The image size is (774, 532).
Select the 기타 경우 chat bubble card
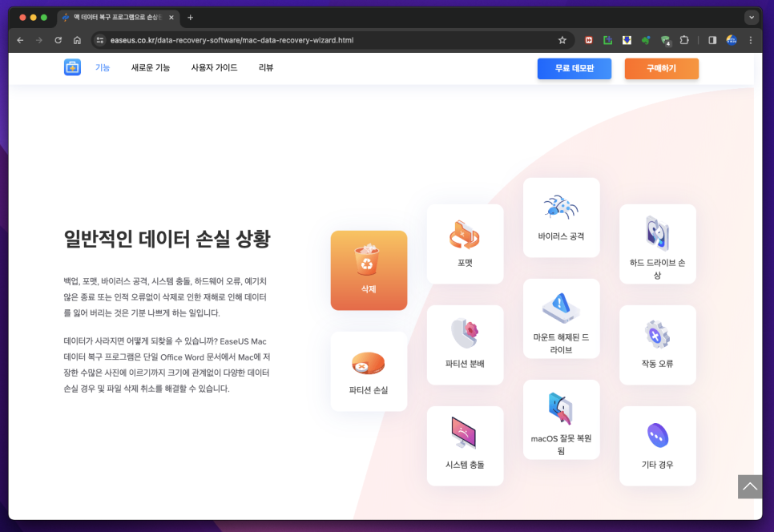pyautogui.click(x=658, y=446)
